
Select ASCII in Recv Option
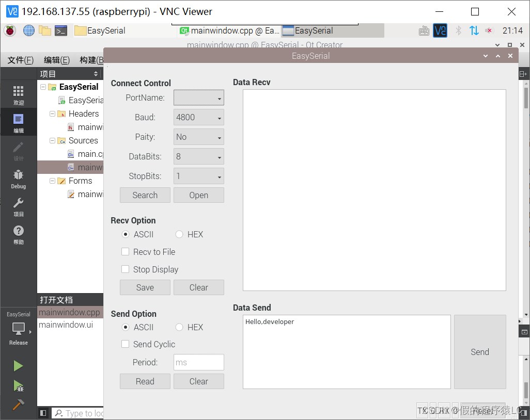click(137, 234)
